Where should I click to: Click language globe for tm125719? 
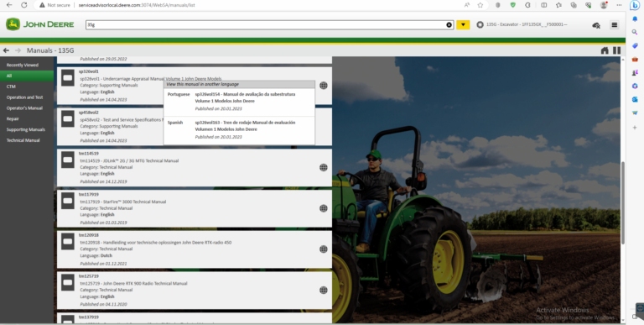coord(324,290)
